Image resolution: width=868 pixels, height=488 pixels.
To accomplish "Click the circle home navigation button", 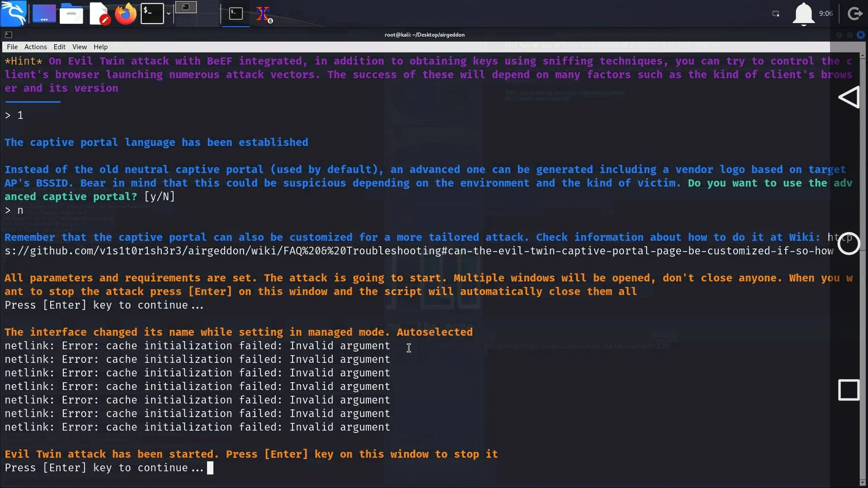I will [x=849, y=244].
